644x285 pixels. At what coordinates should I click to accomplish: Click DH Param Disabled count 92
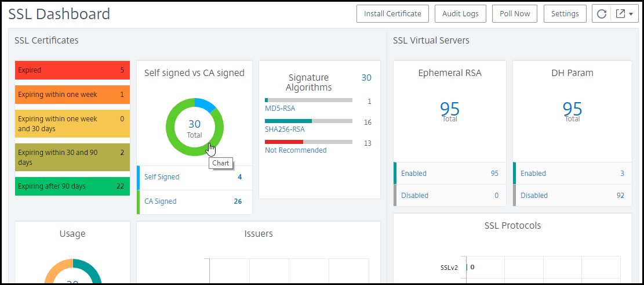[x=620, y=196]
